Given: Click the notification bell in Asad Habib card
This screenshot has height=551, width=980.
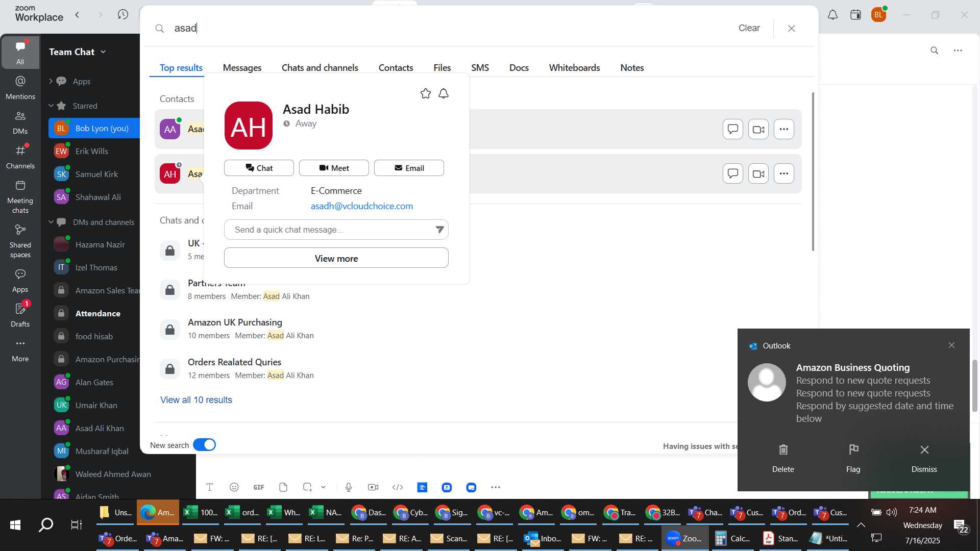Looking at the screenshot, I should point(444,93).
